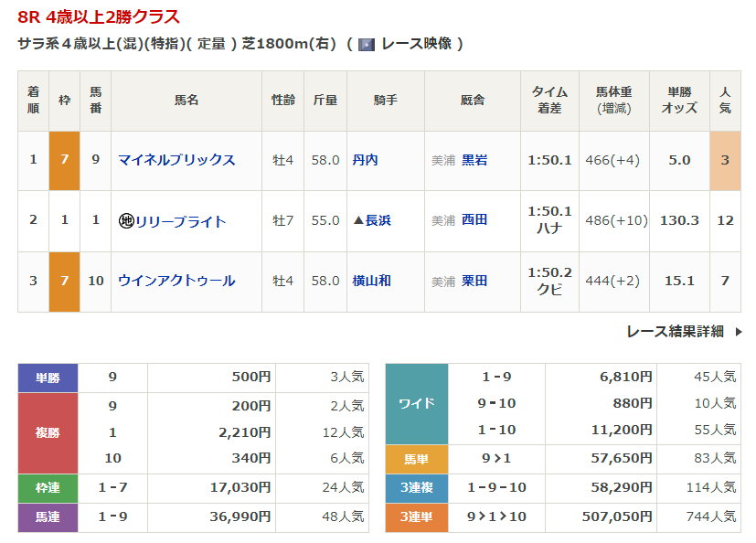Click the ▲ apprentice mark before 長浜
Image resolution: width=756 pixels, height=543 pixels.
coord(358,220)
